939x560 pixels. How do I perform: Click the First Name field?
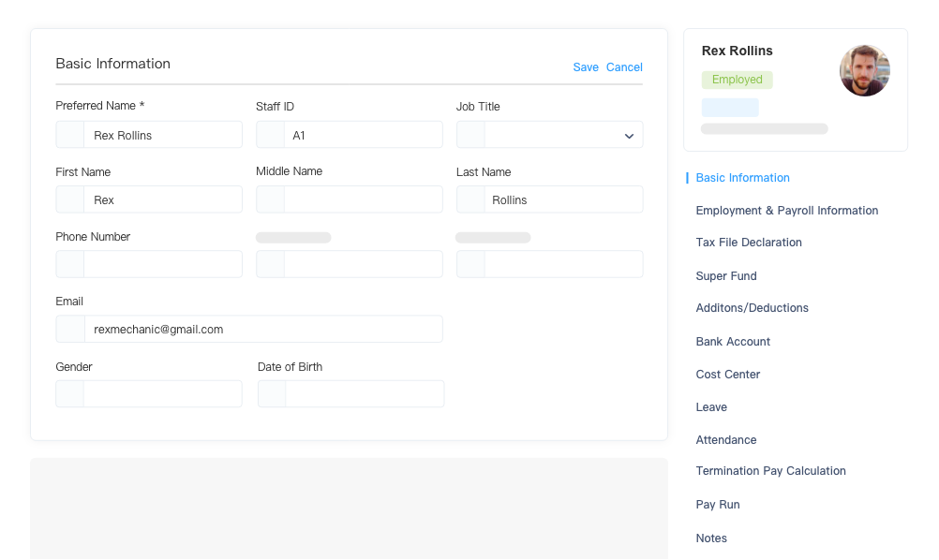(x=149, y=199)
